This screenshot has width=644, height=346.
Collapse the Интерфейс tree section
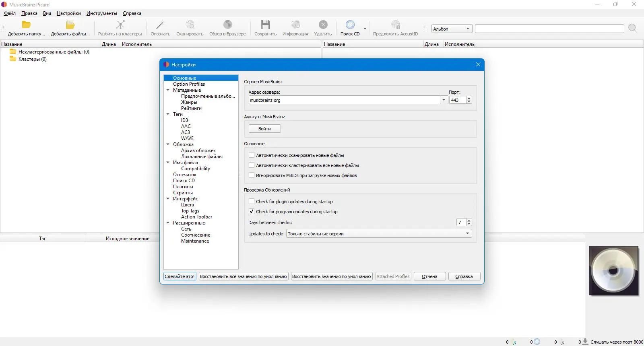168,199
